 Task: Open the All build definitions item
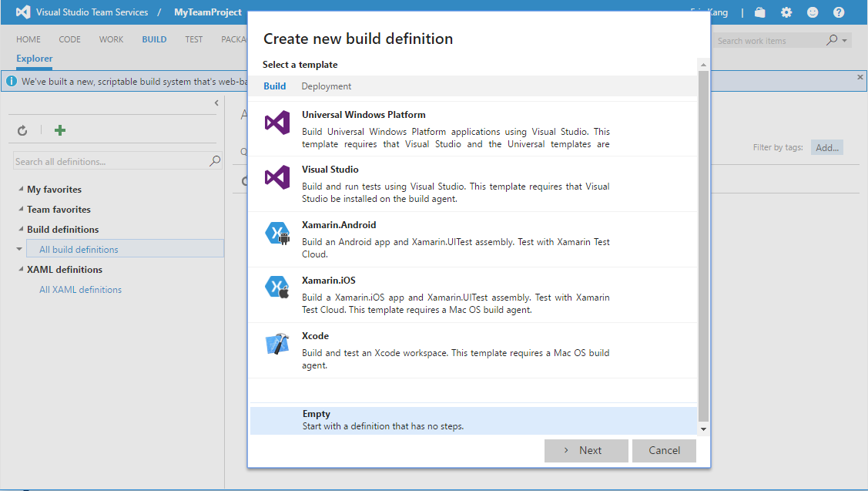click(x=125, y=249)
